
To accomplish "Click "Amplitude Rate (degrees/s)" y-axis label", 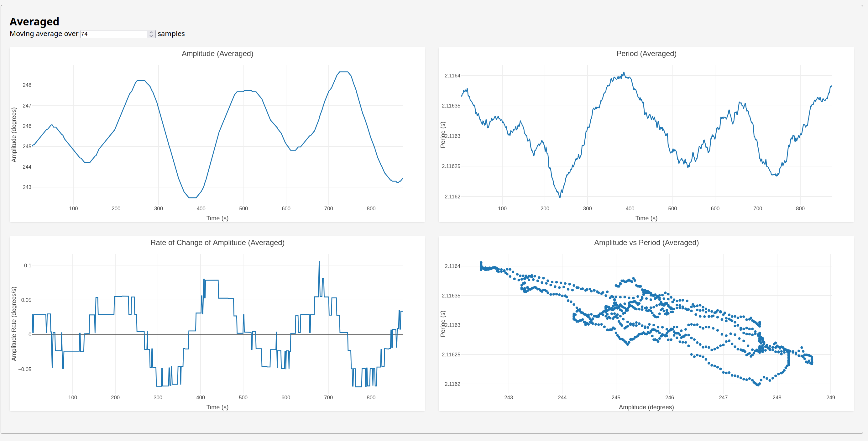I will (x=14, y=324).
